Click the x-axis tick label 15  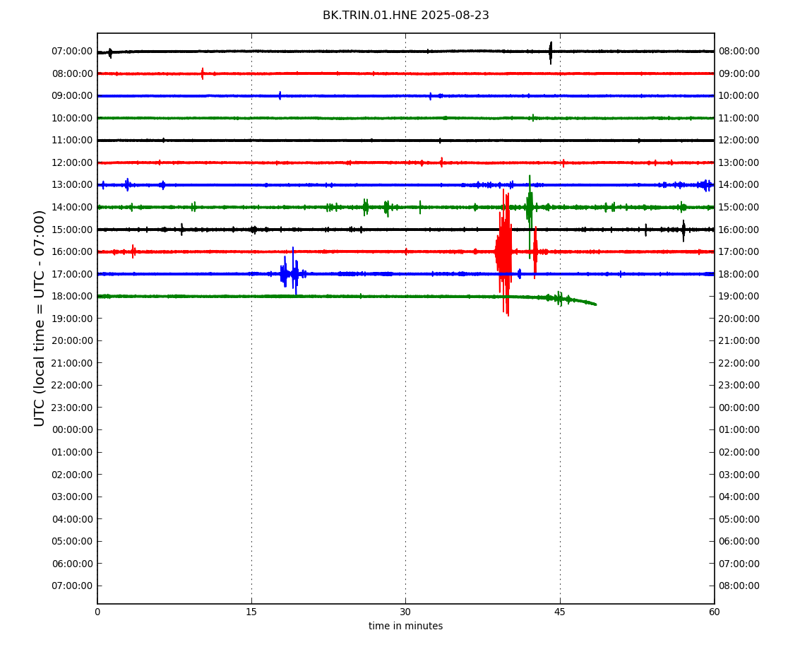coord(251,612)
